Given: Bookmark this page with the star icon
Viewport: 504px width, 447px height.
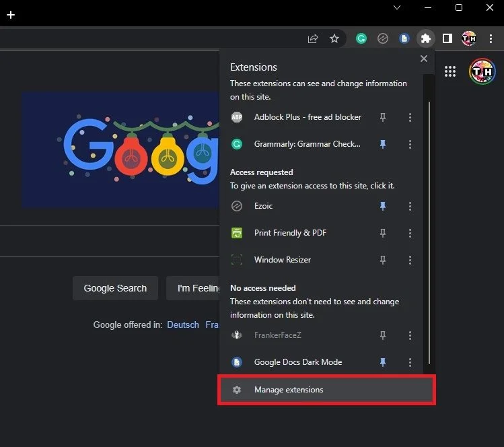Looking at the screenshot, I should (334, 38).
